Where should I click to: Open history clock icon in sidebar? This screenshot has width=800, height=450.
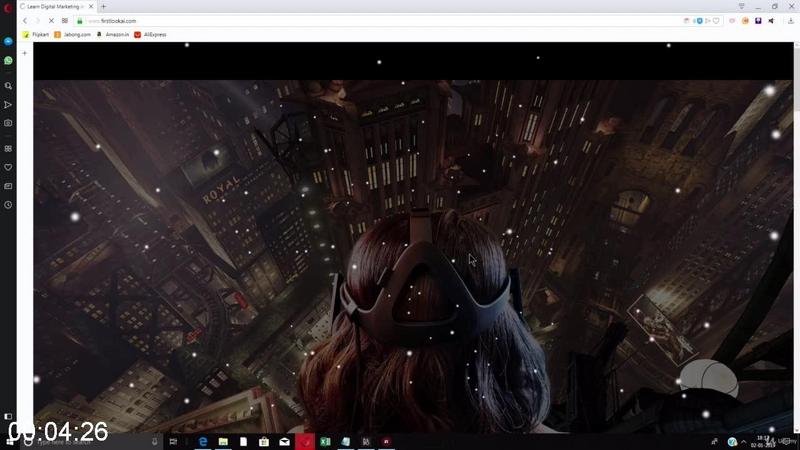click(8, 205)
